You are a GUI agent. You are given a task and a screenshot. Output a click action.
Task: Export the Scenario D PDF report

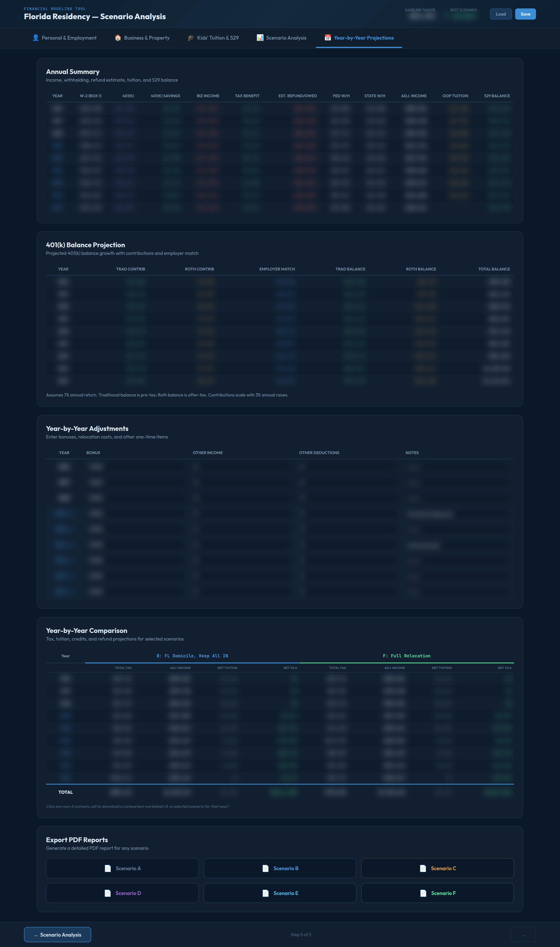122,893
